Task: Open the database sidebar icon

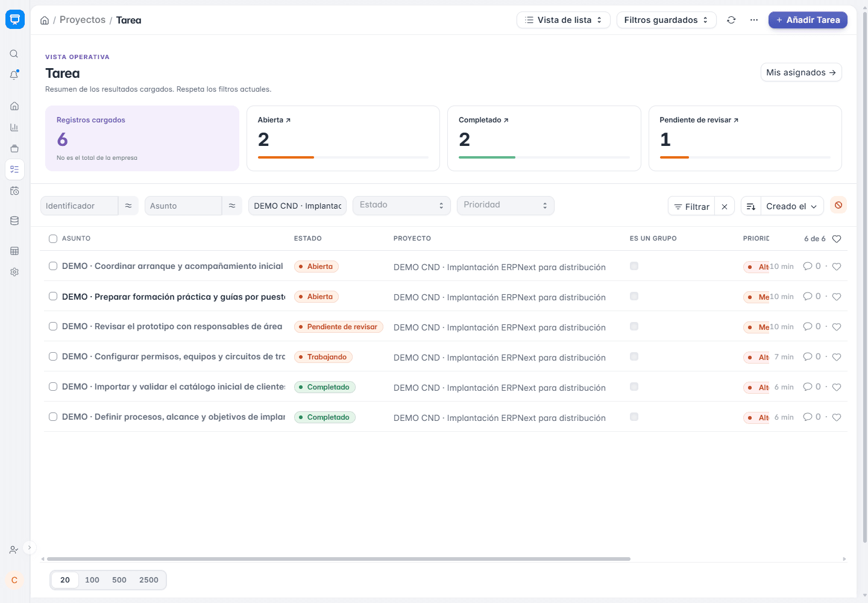Action: point(14,221)
